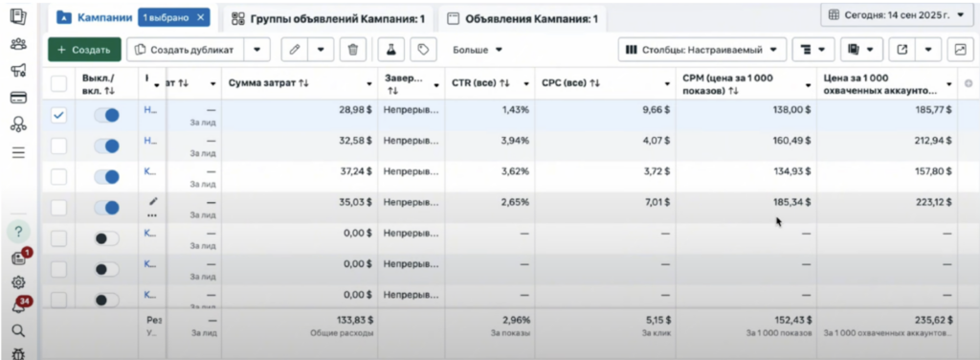Open the megaphone ads icon in sidebar

18,70
